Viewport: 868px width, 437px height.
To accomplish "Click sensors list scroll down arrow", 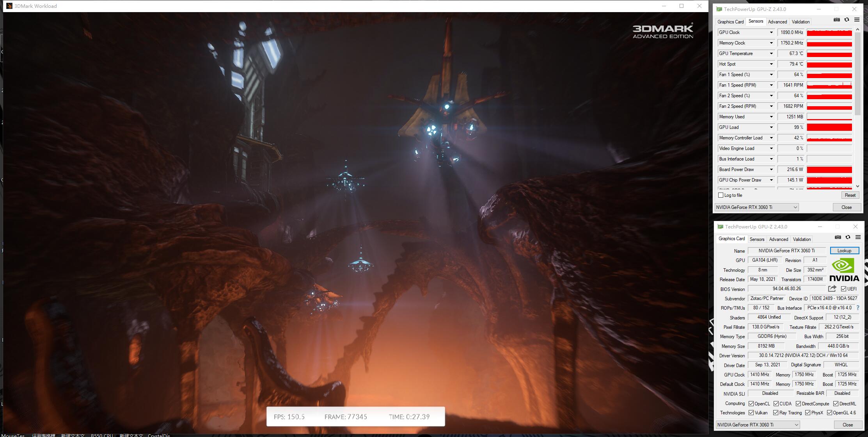I will (x=857, y=186).
